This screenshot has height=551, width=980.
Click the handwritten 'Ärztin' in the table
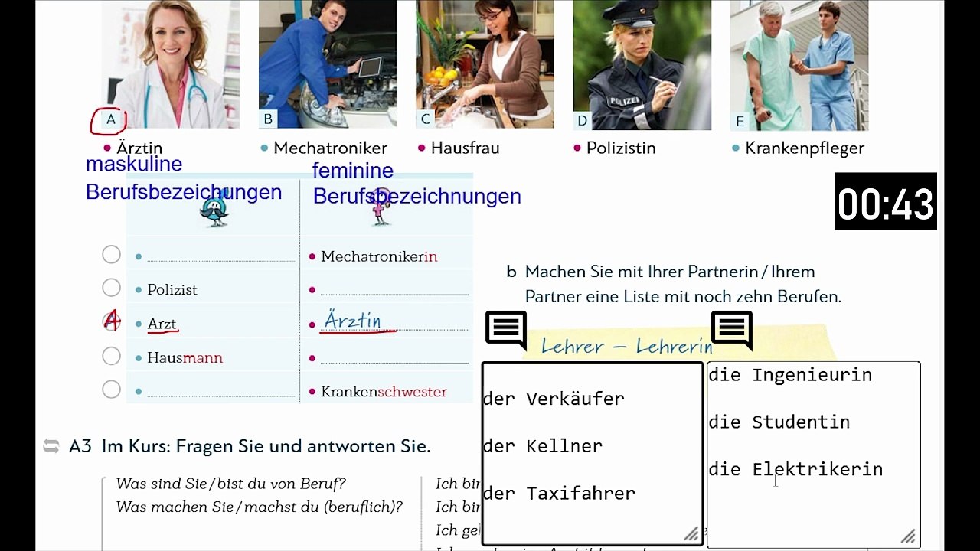click(x=354, y=321)
